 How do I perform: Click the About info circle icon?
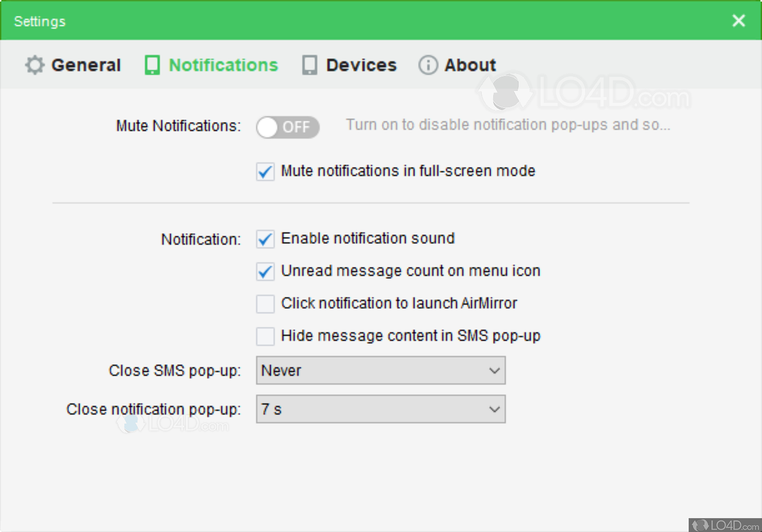click(428, 65)
